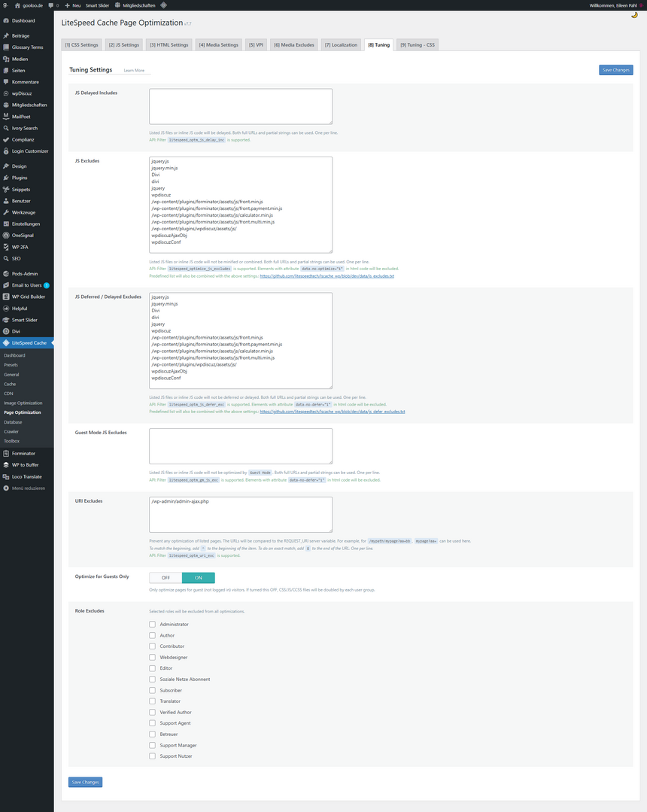
Task: Collapse the sidebar with Menü reduzieren
Action: pos(28,488)
